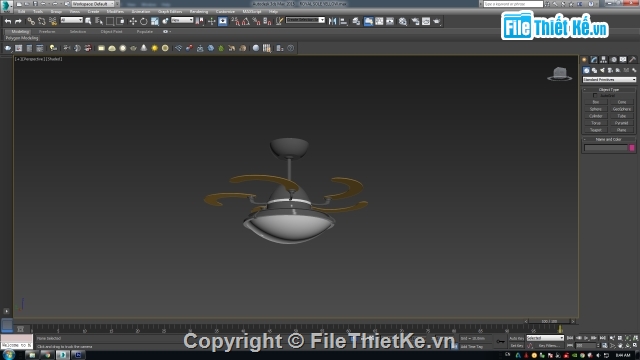Toggle the Snaps Toggle button
The width and height of the screenshot is (640, 360).
[236, 21]
